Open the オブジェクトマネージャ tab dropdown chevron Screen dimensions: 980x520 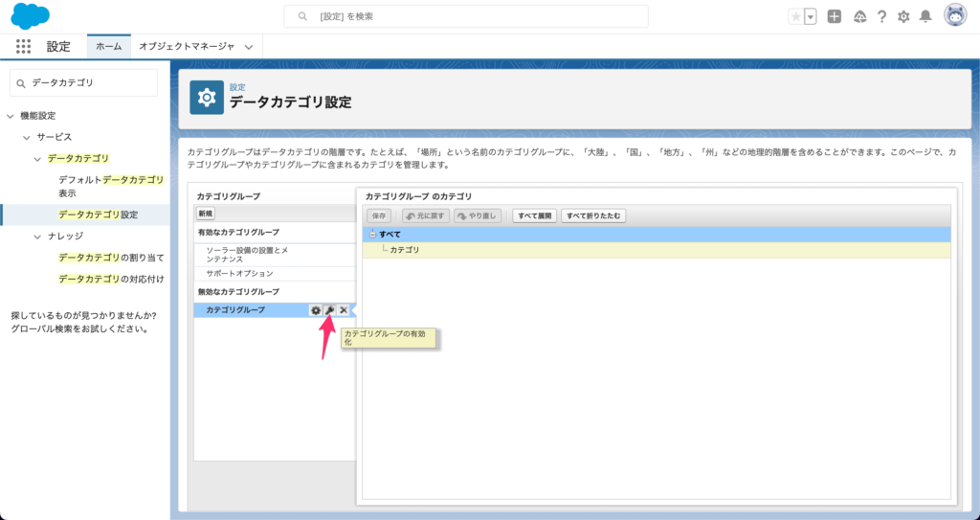tap(249, 46)
